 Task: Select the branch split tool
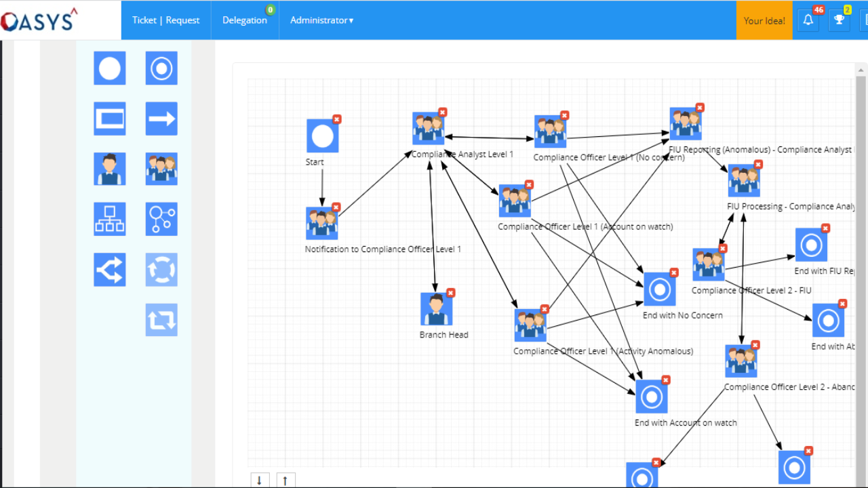[x=109, y=269]
